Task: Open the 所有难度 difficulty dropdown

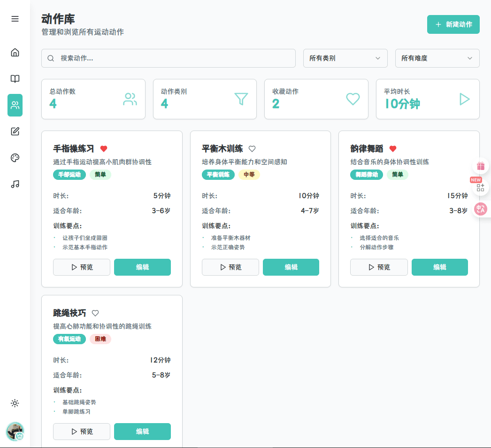Action: pyautogui.click(x=437, y=58)
